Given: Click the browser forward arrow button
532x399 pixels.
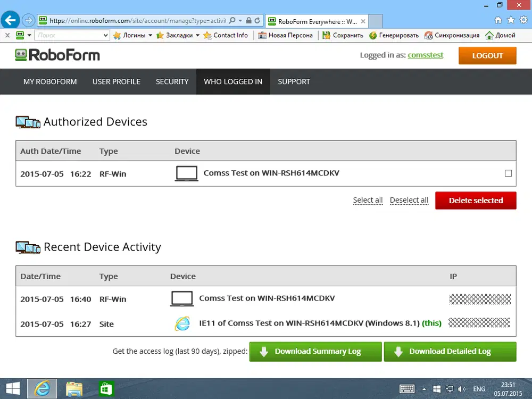Looking at the screenshot, I should [29, 20].
